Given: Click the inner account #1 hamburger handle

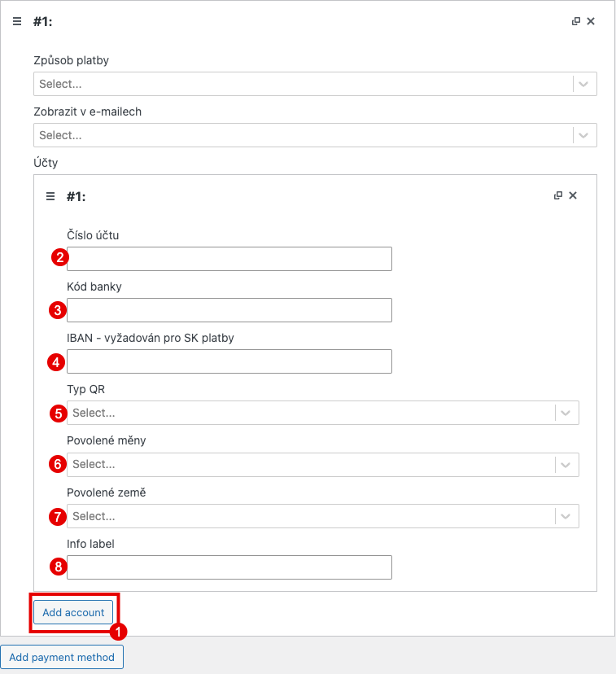Looking at the screenshot, I should tap(50, 196).
